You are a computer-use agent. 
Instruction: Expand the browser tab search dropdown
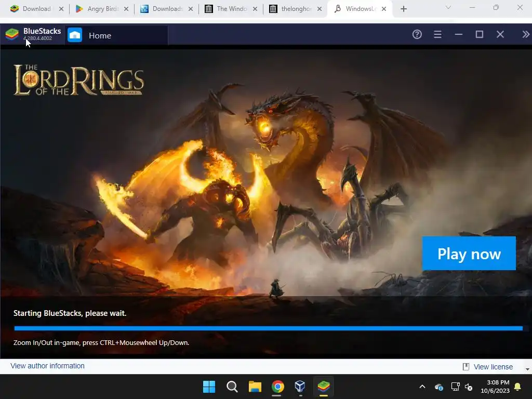448,7
